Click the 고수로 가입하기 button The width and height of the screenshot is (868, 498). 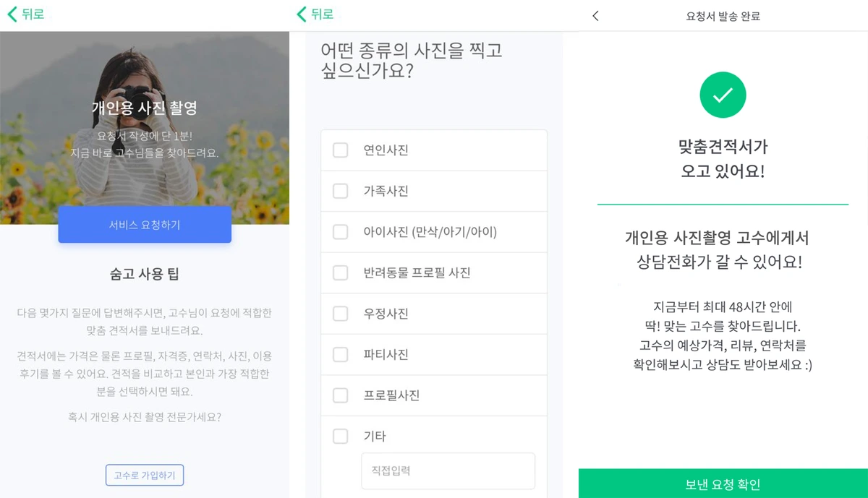coord(145,475)
